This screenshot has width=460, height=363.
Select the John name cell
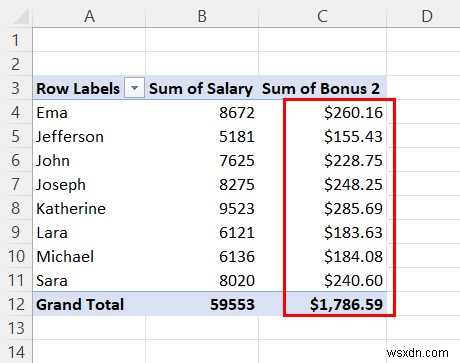tap(89, 160)
